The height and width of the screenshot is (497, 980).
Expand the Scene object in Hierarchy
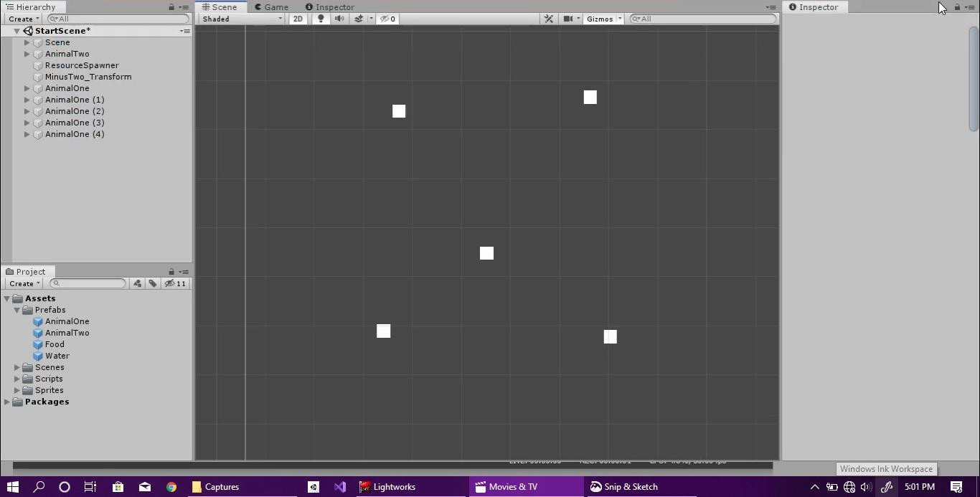(27, 42)
